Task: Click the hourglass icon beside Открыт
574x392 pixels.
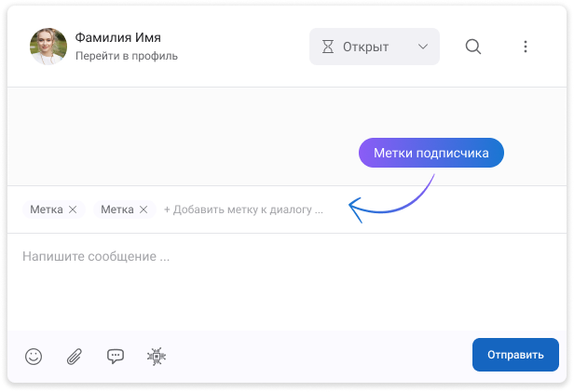Action: [328, 47]
